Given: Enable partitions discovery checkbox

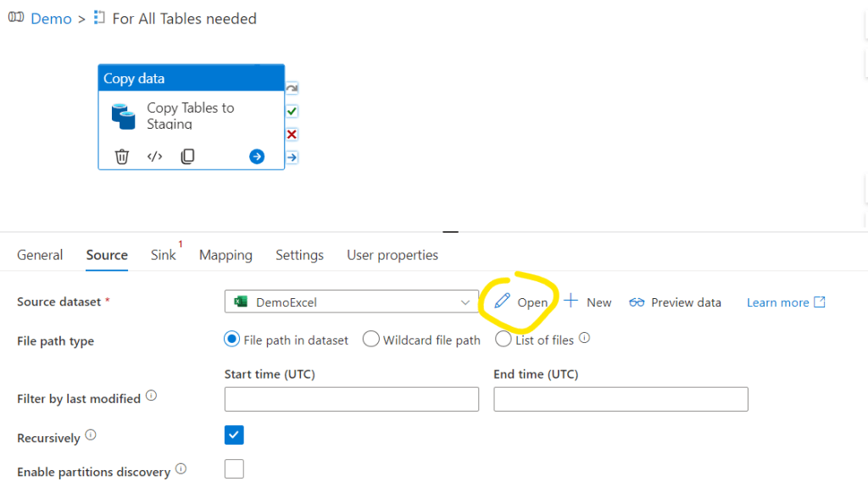Looking at the screenshot, I should [234, 469].
